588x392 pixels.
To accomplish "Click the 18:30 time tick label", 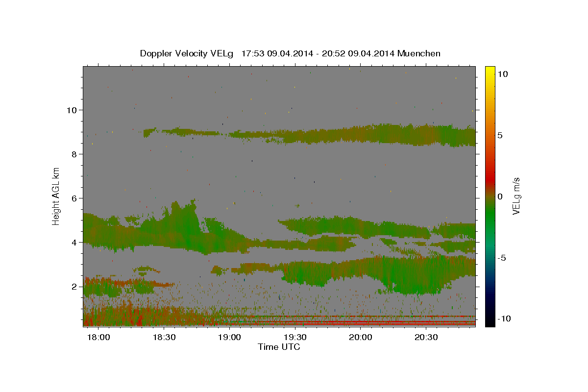I will pyautogui.click(x=164, y=337).
